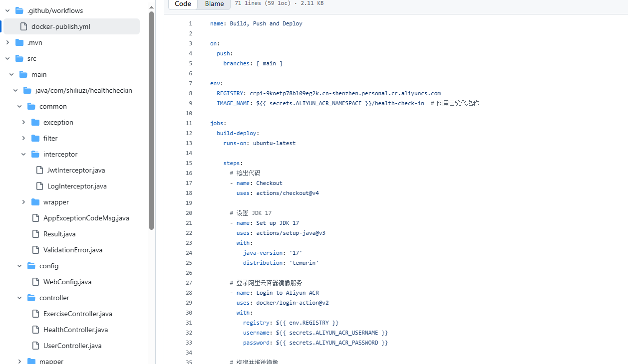
Task: Click the WebConfig.java file icon
Action: [35, 282]
